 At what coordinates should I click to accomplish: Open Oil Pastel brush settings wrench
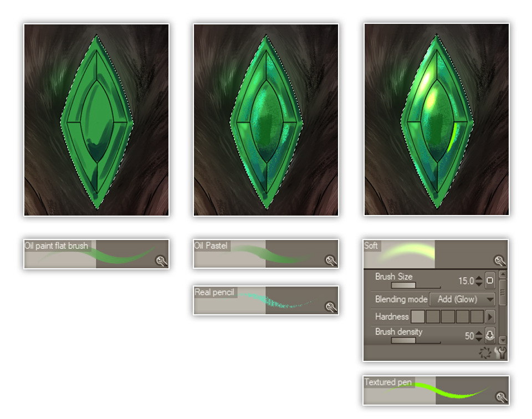331,260
